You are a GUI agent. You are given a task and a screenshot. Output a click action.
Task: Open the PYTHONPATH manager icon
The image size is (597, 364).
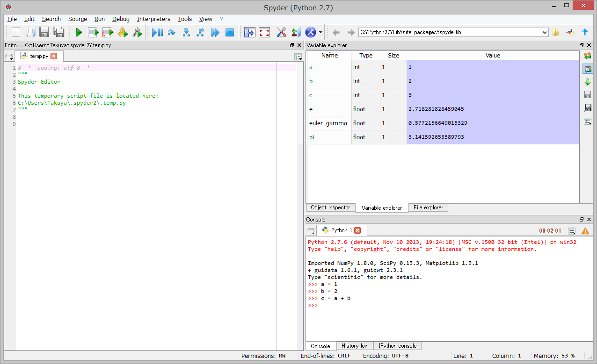pos(296,32)
